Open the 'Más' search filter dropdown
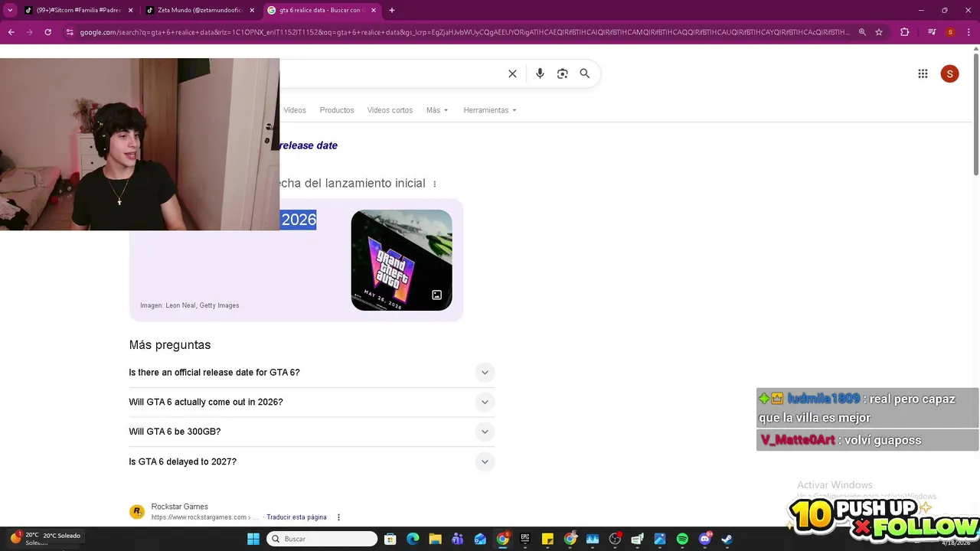 (437, 110)
